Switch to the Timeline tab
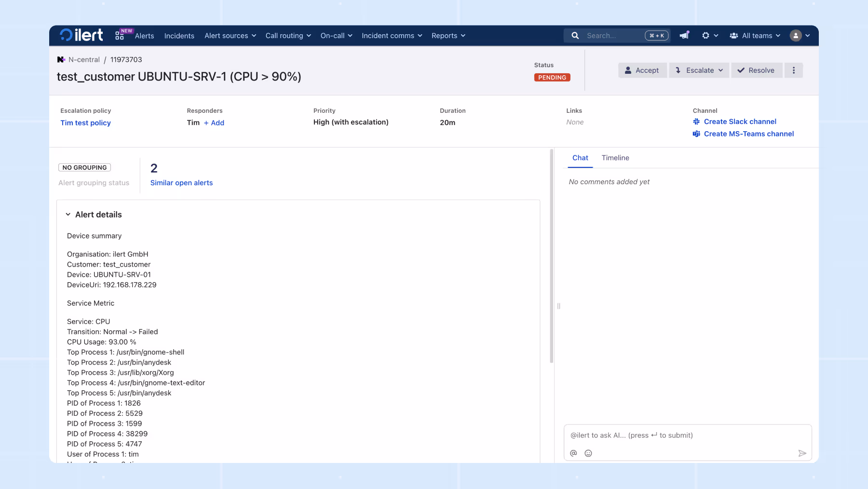 pyautogui.click(x=615, y=158)
